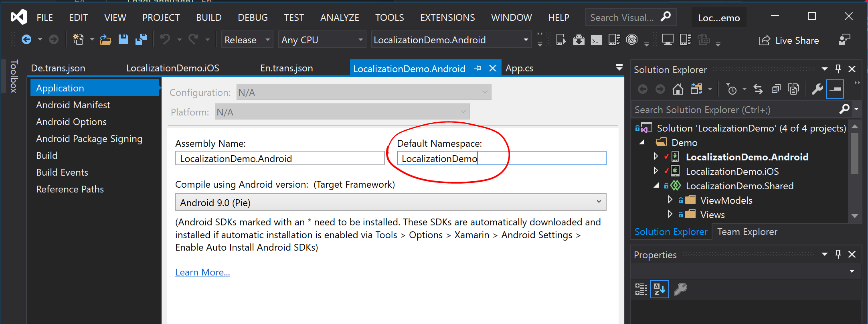Click the Pair to Mac monitor icon
This screenshot has width=868, height=324.
(x=668, y=39)
